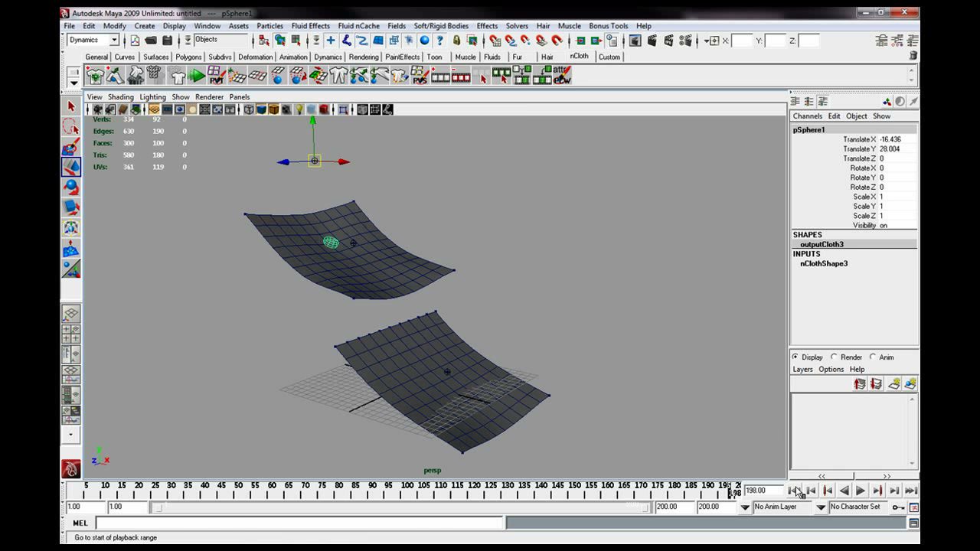Click the trash can shelf icon
This screenshot has width=980, height=551.
pos(913,56)
